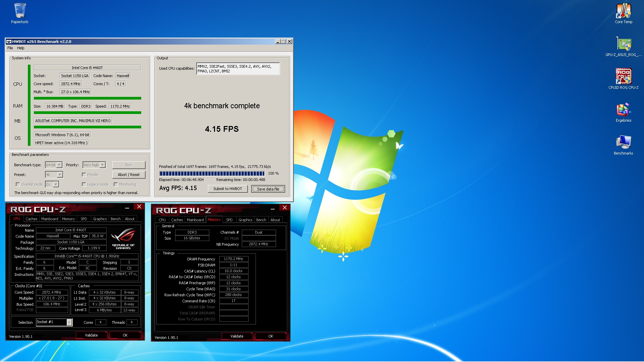The width and height of the screenshot is (644, 362).
Task: Minimize the left ROG CPU-Z window
Action: point(127,208)
